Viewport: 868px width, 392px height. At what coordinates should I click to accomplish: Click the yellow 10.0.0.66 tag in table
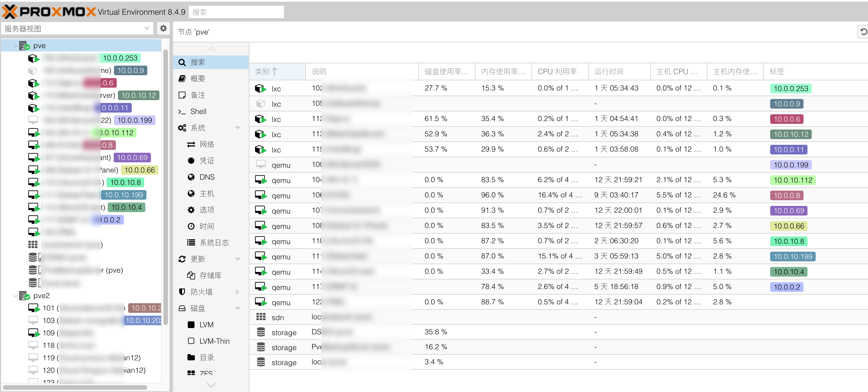(789, 226)
